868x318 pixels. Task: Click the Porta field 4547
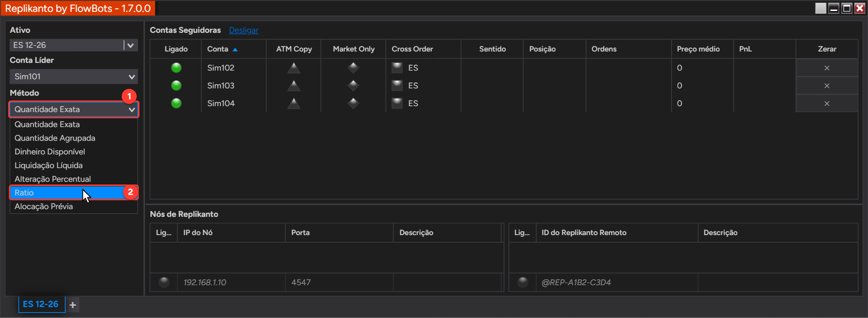[339, 282]
